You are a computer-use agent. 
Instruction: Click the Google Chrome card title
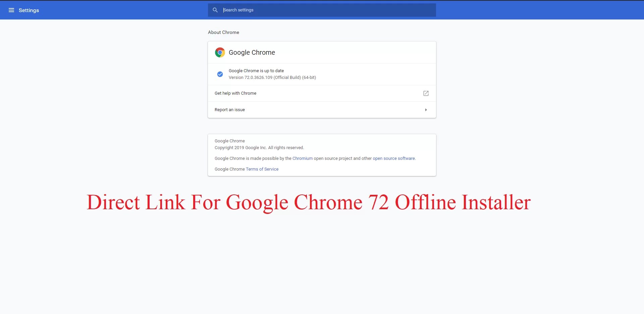252,52
